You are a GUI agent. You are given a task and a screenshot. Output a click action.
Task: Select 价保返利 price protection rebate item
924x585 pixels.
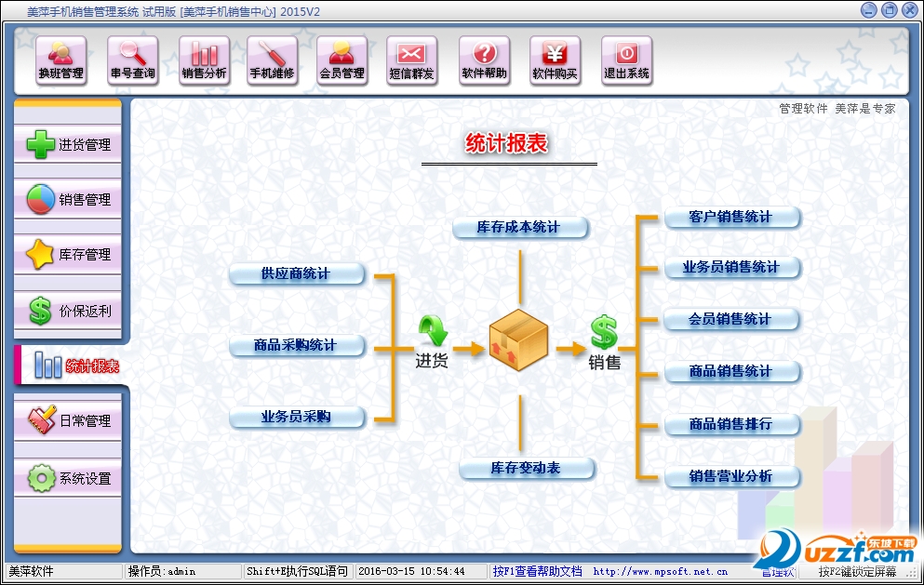click(x=68, y=311)
